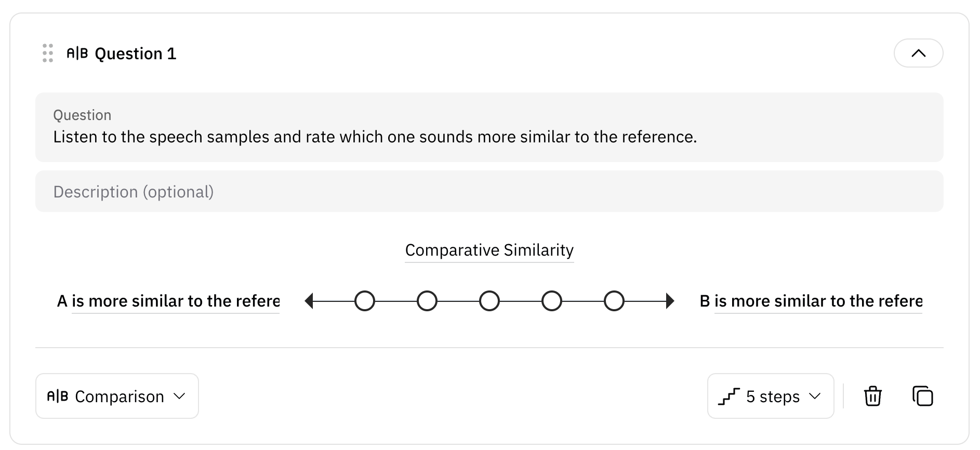Select the second radio circle on scale
980x450 pixels.
pyautogui.click(x=427, y=301)
